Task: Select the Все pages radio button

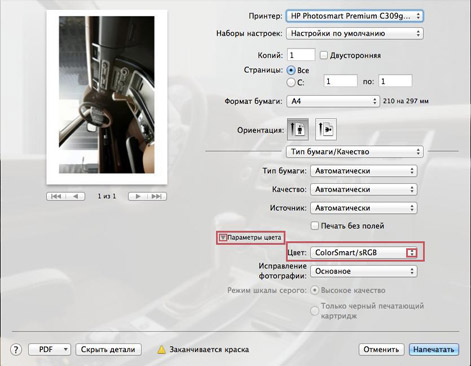Action: pyautogui.click(x=291, y=70)
